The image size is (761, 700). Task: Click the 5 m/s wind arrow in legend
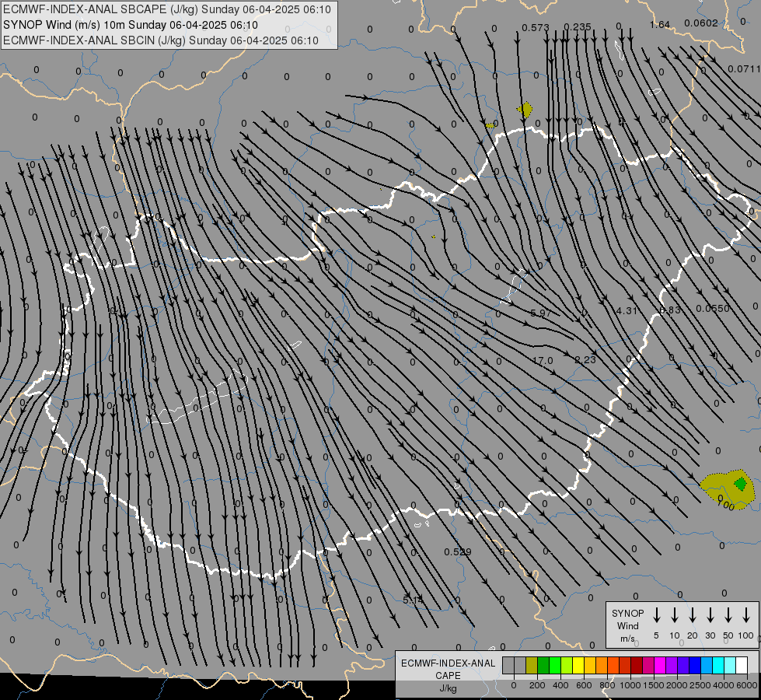(x=656, y=615)
